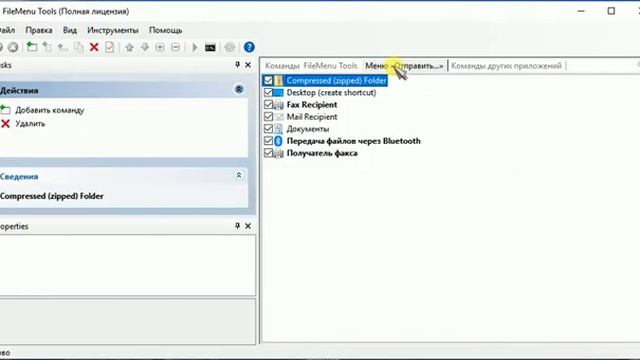Close the Properties panel with its X
This screenshot has height=360, width=640.
pyautogui.click(x=248, y=226)
